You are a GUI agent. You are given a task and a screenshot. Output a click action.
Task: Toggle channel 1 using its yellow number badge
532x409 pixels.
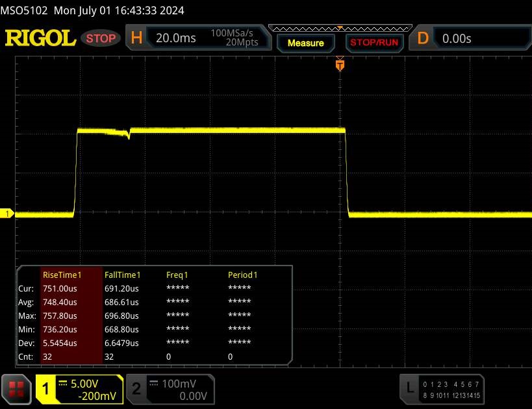coord(46,389)
